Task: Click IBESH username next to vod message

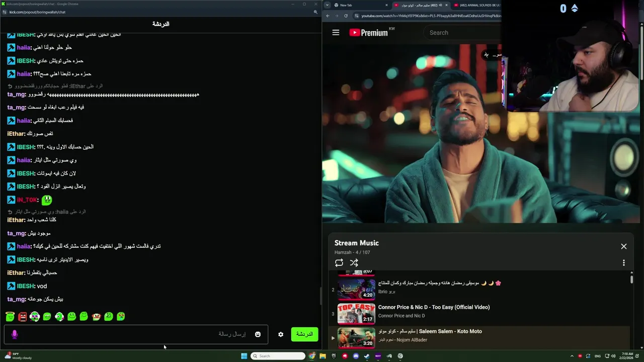Action: (26, 286)
